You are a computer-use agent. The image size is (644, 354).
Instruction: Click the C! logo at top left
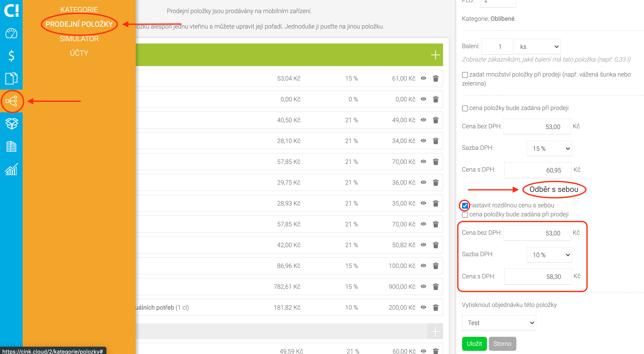click(11, 10)
